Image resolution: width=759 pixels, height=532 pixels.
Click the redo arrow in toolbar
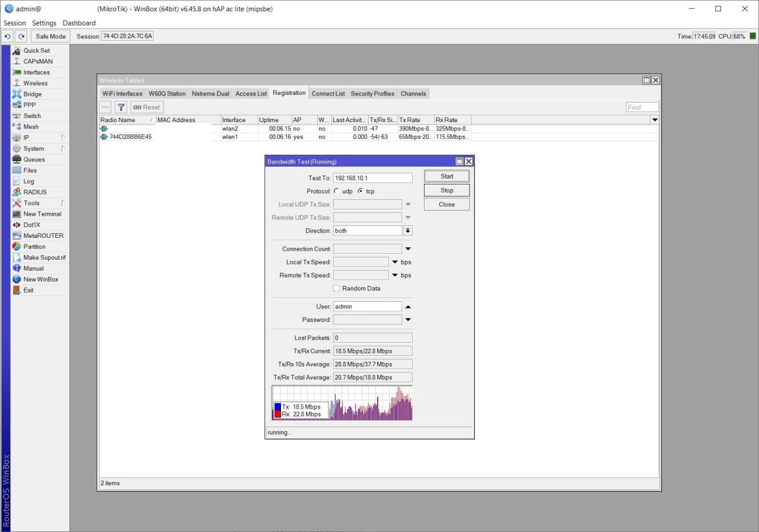(x=21, y=36)
